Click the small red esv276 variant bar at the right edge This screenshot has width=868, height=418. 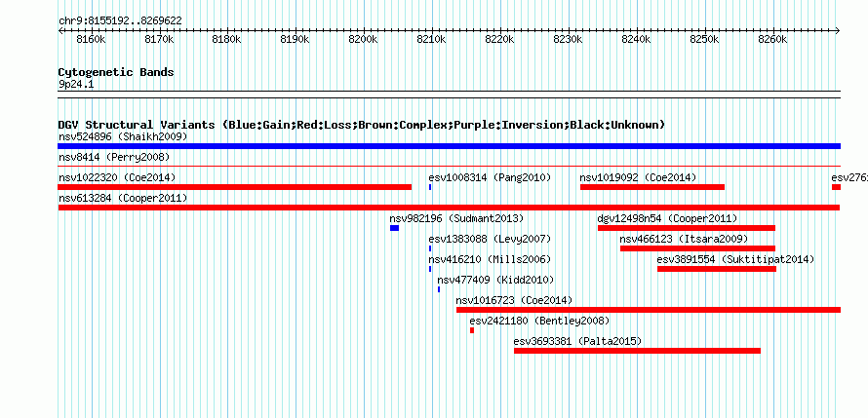[836, 187]
